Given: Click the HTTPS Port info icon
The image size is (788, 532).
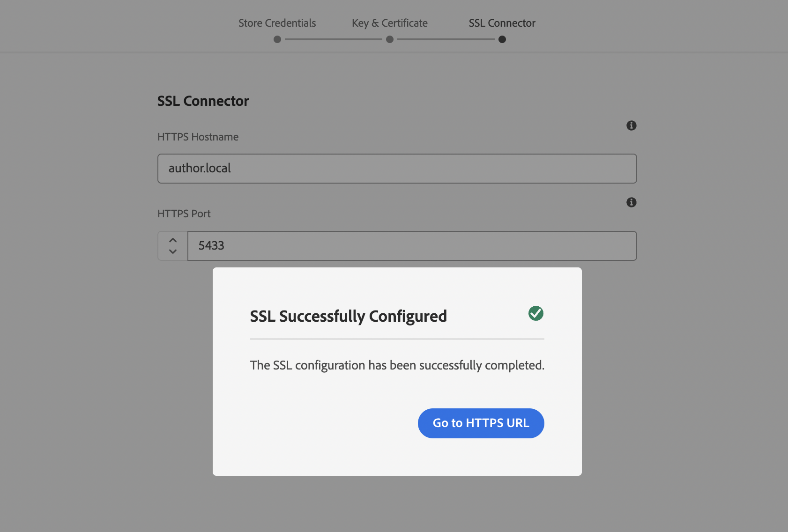Looking at the screenshot, I should [631, 202].
